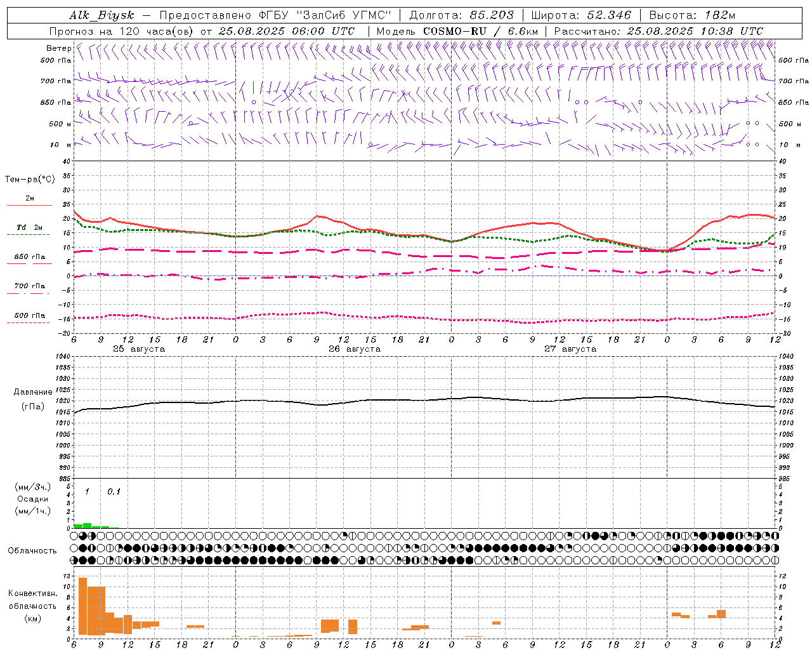This screenshot has height=650, width=812.
Task: Click the "Td 2м" dew point legend entry
Action: (x=29, y=227)
